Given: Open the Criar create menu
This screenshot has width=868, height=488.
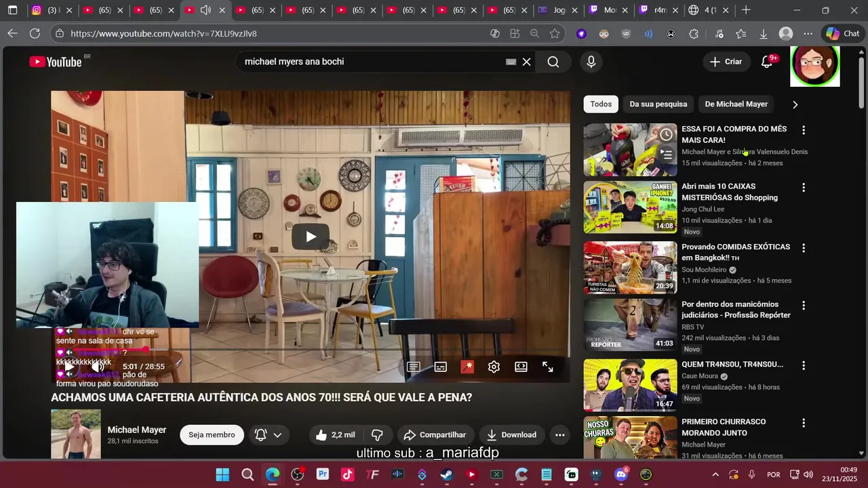Looking at the screenshot, I should (726, 62).
